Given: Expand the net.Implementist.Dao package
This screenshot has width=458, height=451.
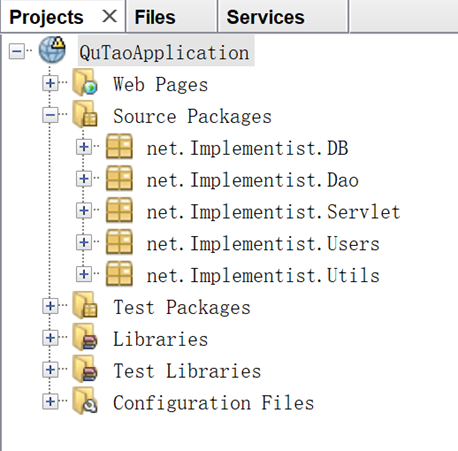Looking at the screenshot, I should tap(84, 179).
